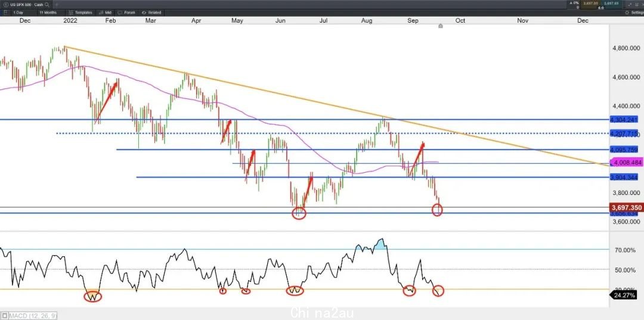The width and height of the screenshot is (644, 320).
Task: Click the buy price 3,697.65 button
Action: click(611, 4)
